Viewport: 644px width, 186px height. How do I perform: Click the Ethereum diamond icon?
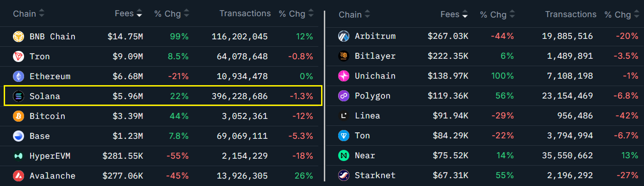pos(19,76)
